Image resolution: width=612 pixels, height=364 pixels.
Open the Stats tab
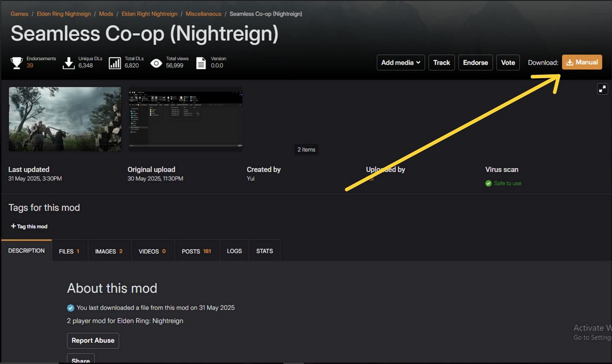click(x=265, y=251)
